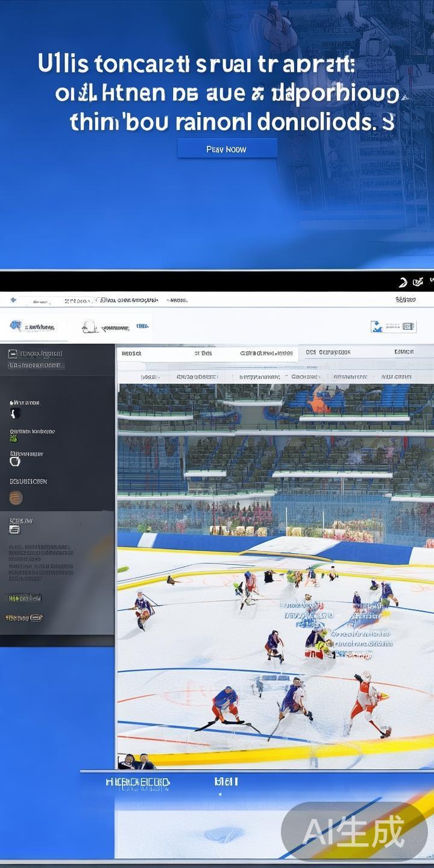The height and width of the screenshot is (868, 434).
Task: Click the blue download icon at header right
Action: pyautogui.click(x=377, y=327)
